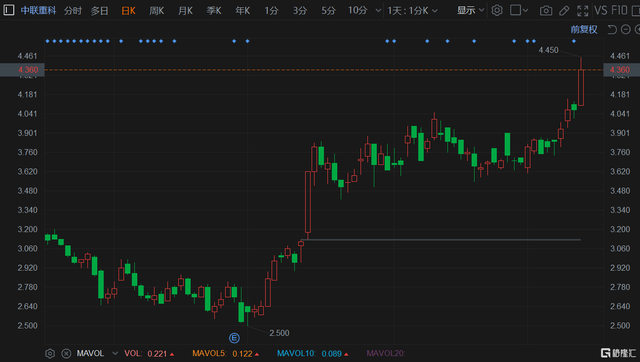Click the left axis 3.200 price label

click(x=27, y=229)
